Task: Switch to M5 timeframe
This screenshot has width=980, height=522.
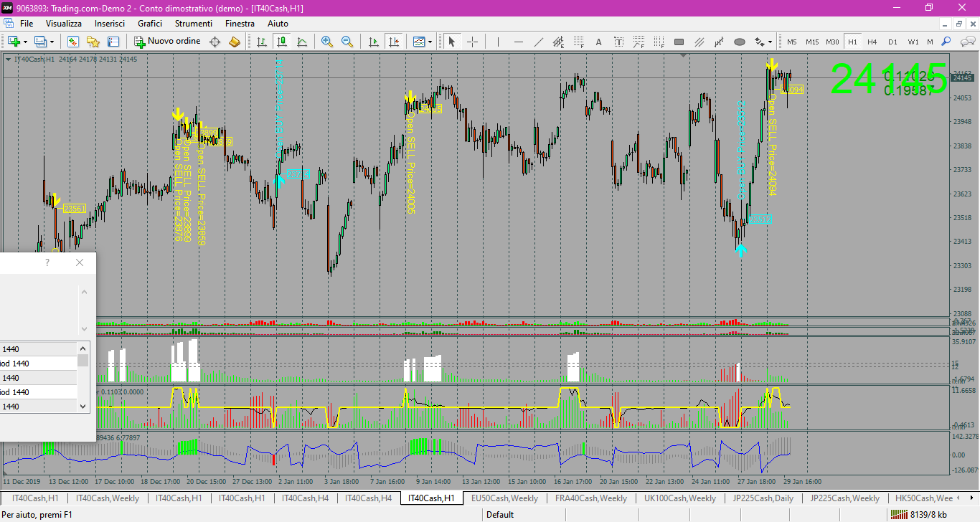Action: click(x=792, y=42)
